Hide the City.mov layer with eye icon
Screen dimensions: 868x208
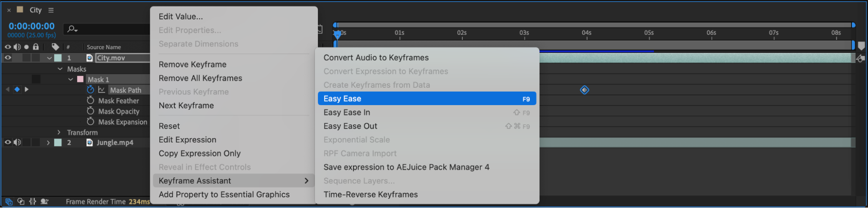(x=8, y=58)
